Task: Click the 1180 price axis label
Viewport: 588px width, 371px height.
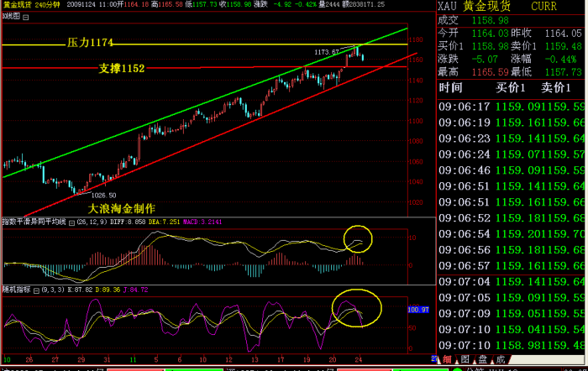Action: [417, 39]
